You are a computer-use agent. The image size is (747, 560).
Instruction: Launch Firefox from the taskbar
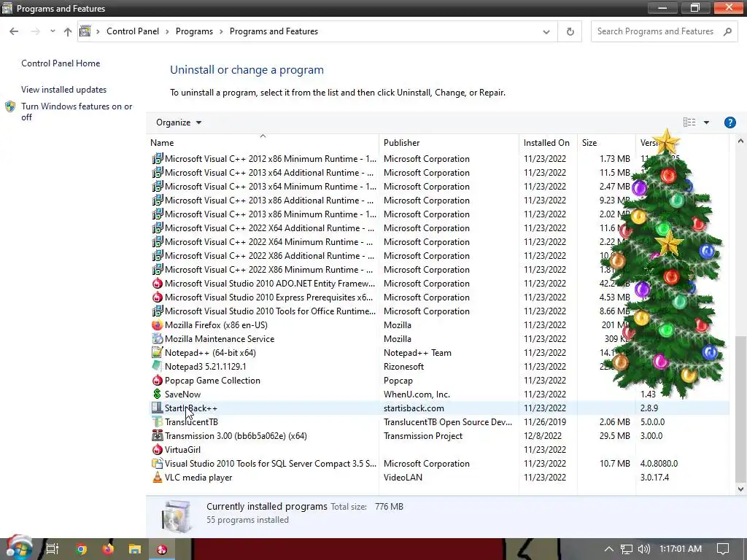point(108,549)
